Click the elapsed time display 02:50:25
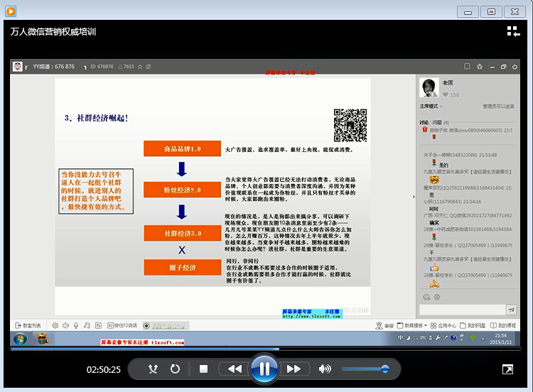This screenshot has width=533, height=392. click(104, 369)
